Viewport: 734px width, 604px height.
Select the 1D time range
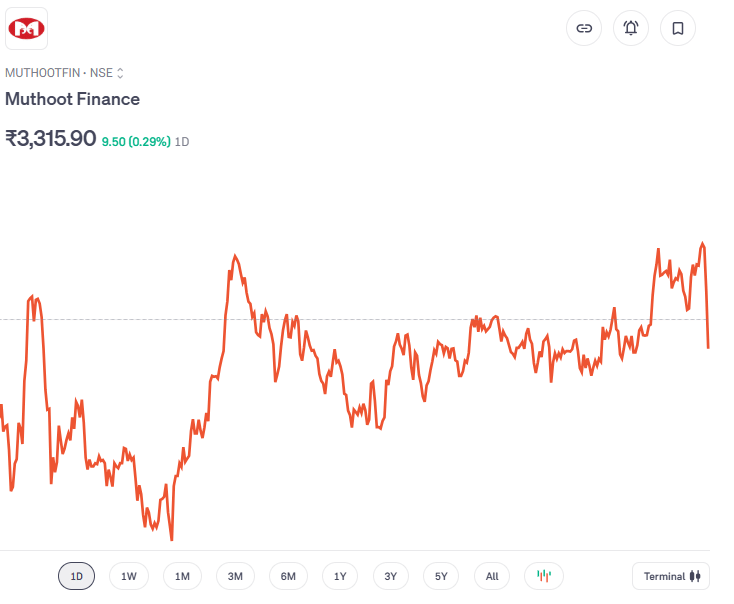77,576
